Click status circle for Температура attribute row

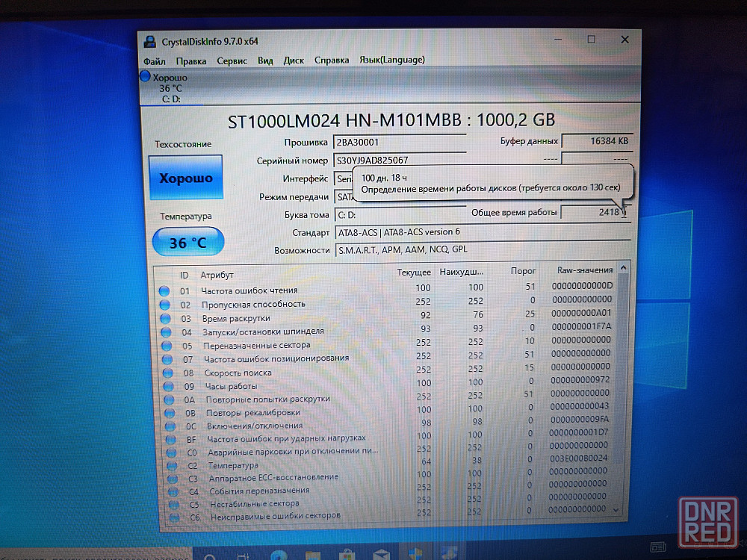click(x=173, y=466)
